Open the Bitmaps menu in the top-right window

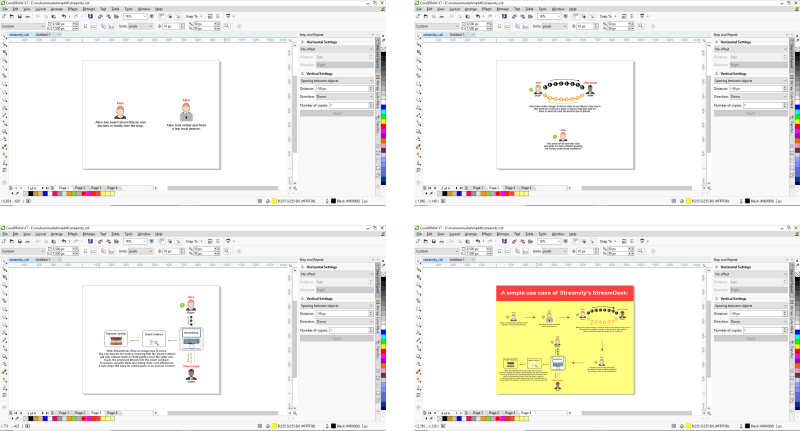[503, 9]
